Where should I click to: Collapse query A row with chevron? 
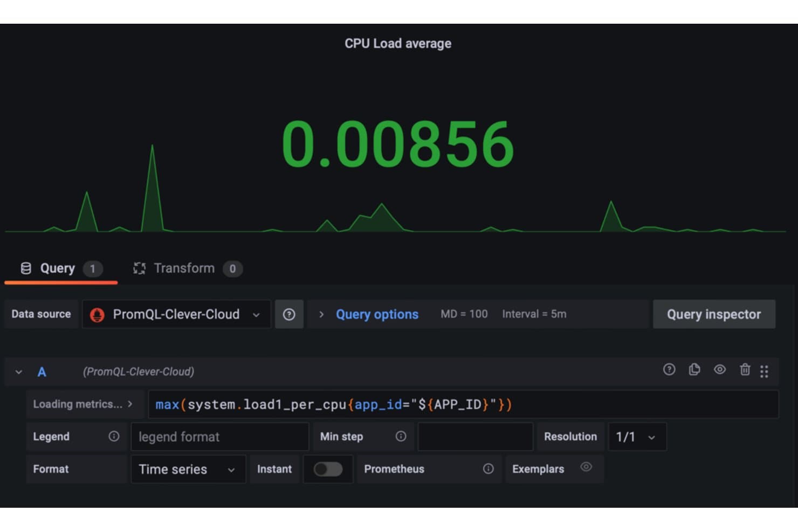[x=19, y=372]
